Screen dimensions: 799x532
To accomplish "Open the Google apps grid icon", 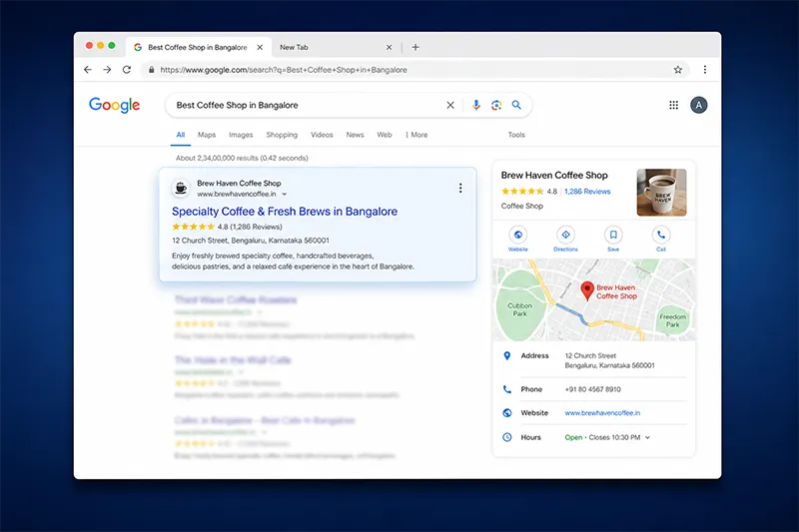I will [673, 105].
